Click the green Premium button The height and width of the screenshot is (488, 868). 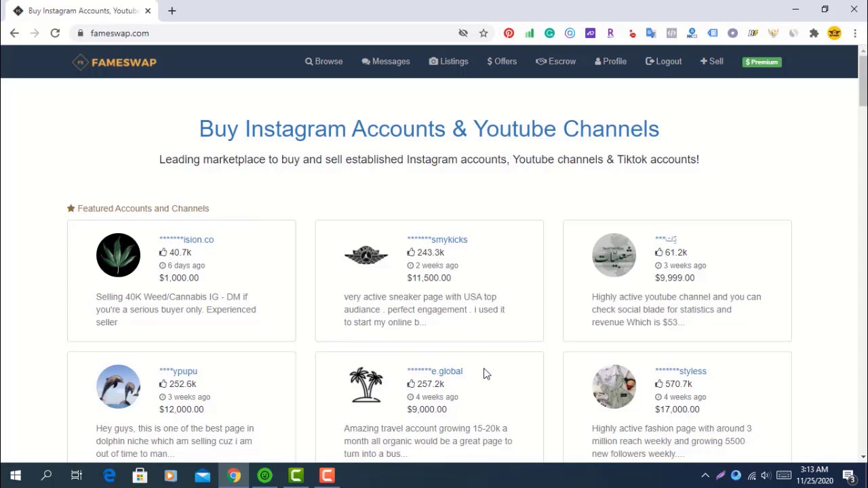[x=762, y=62]
